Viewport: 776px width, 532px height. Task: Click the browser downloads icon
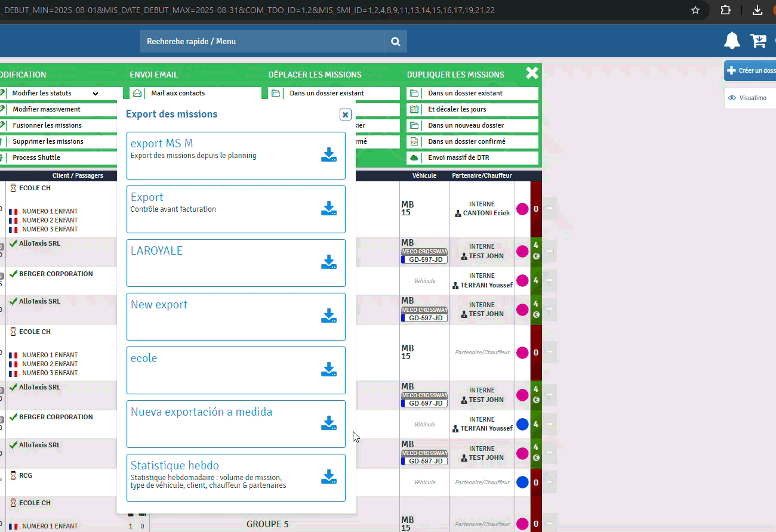pyautogui.click(x=757, y=10)
